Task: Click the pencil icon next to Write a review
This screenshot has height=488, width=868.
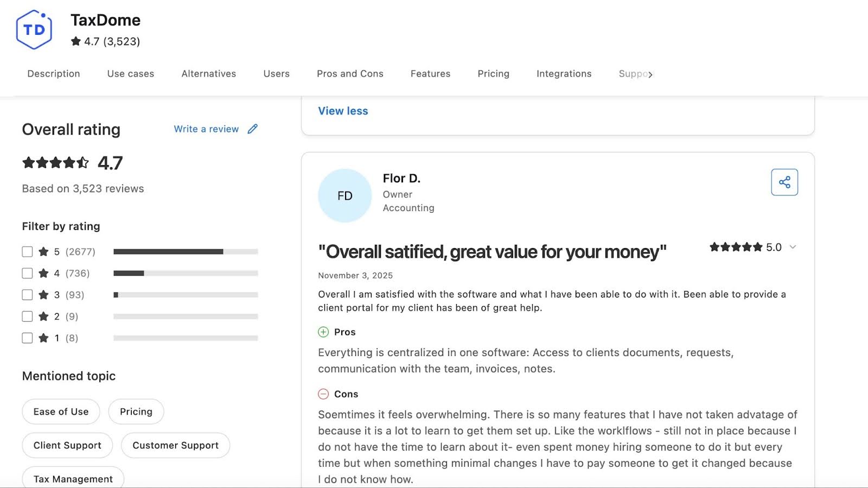Action: pos(252,129)
